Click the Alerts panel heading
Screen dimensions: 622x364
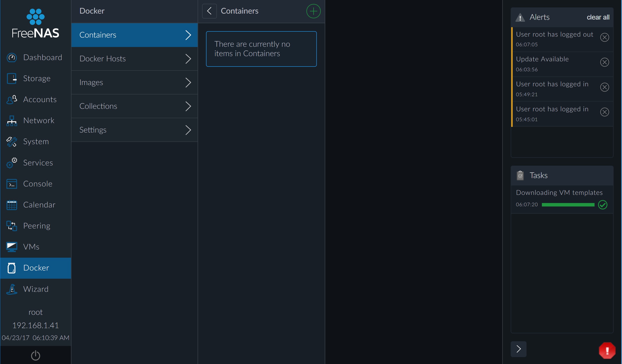(x=539, y=17)
